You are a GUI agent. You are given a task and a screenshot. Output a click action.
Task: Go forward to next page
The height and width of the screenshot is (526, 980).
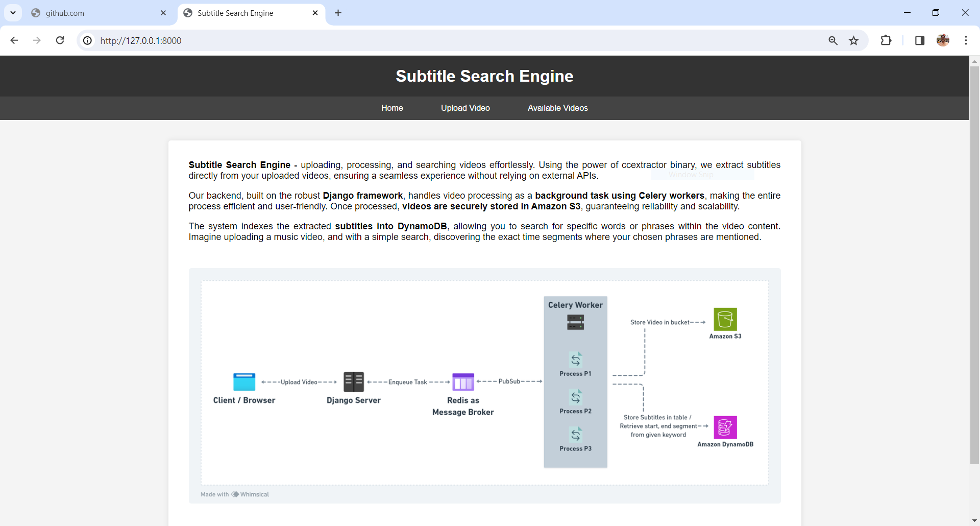(x=37, y=40)
